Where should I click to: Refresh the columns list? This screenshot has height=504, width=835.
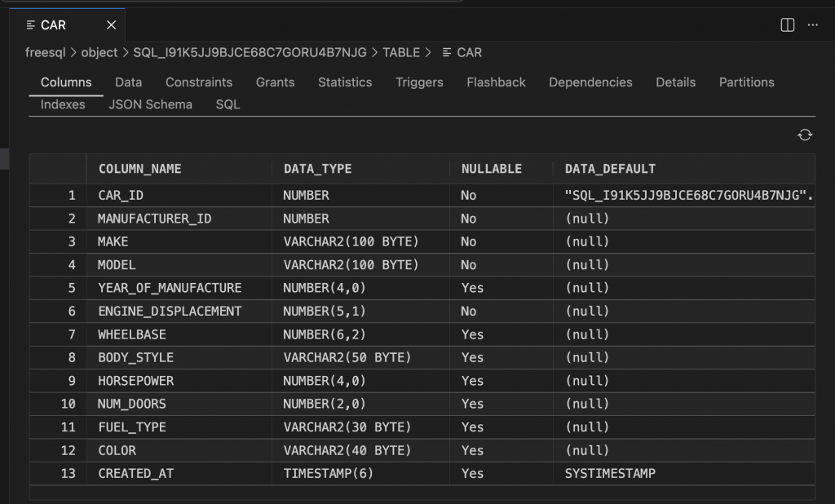(806, 135)
